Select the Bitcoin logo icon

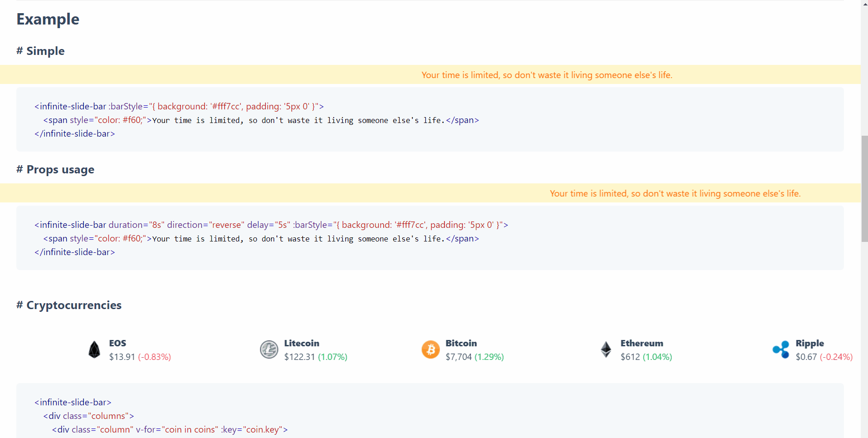(430, 349)
